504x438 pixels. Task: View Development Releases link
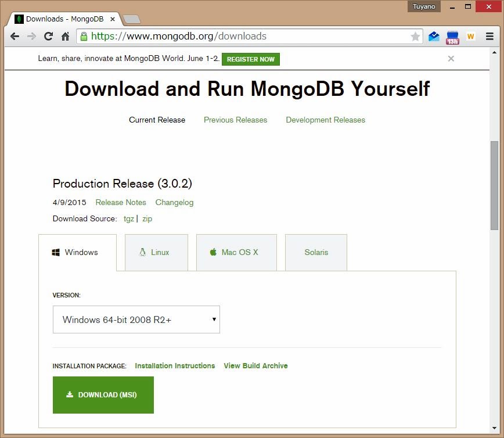(x=325, y=120)
